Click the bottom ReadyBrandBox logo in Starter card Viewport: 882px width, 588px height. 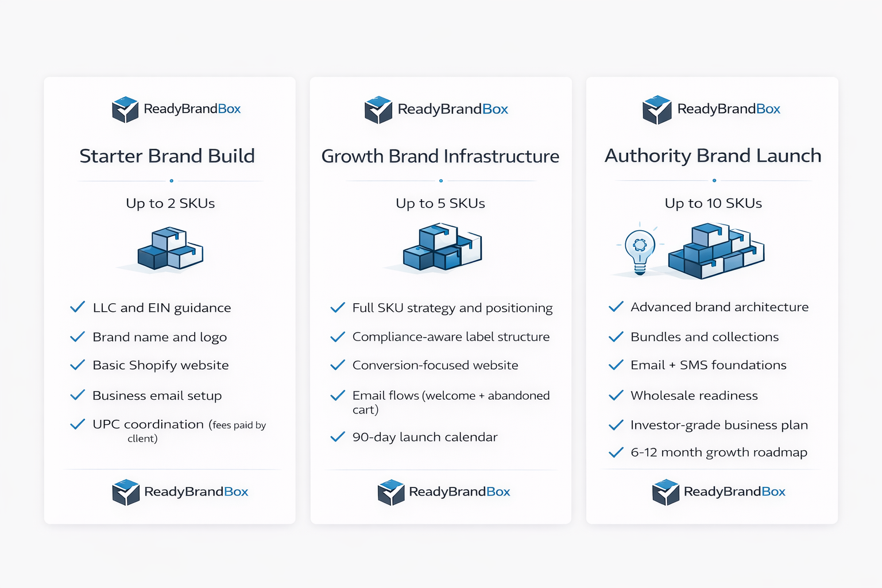180,492
